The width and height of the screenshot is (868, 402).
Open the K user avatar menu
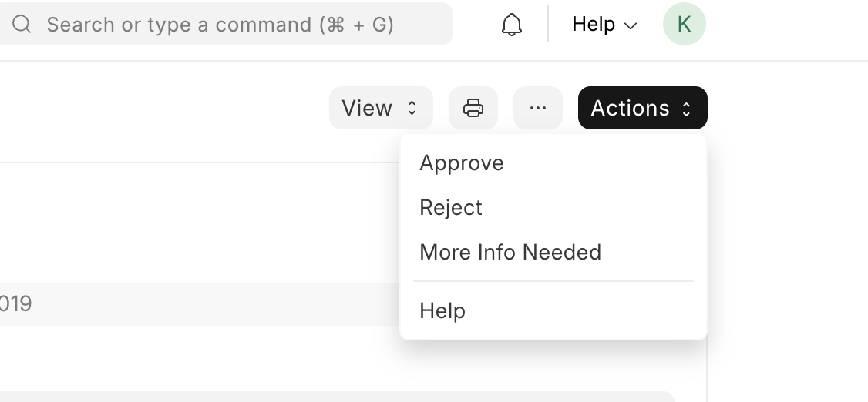coord(685,24)
